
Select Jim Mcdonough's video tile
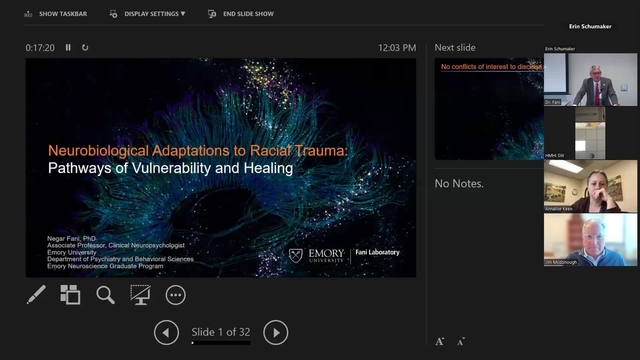[x=590, y=240]
